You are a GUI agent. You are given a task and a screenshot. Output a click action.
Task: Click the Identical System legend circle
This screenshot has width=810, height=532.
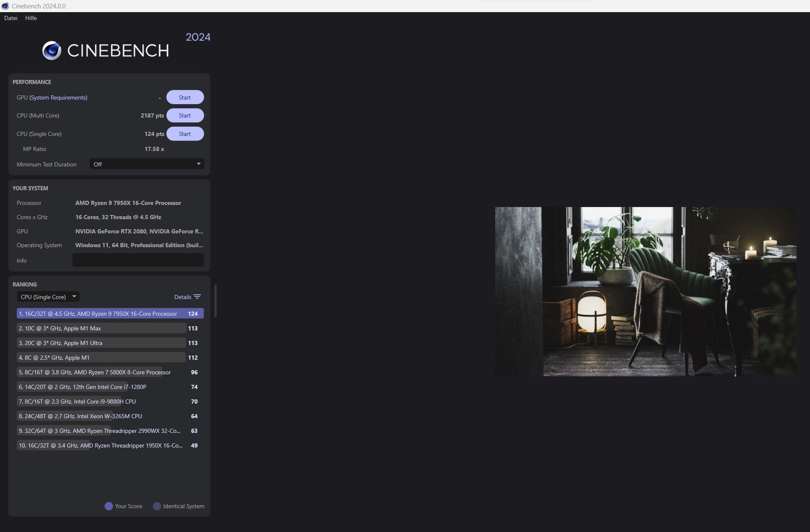point(157,506)
